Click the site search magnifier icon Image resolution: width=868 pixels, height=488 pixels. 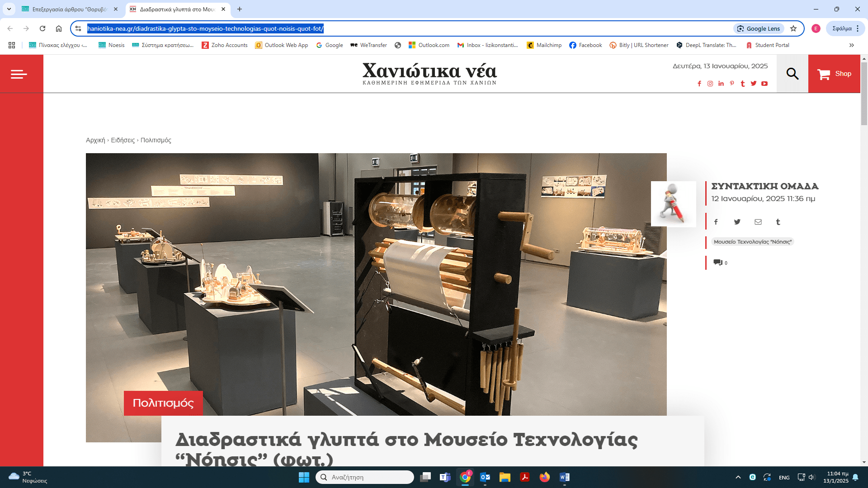[x=792, y=74]
